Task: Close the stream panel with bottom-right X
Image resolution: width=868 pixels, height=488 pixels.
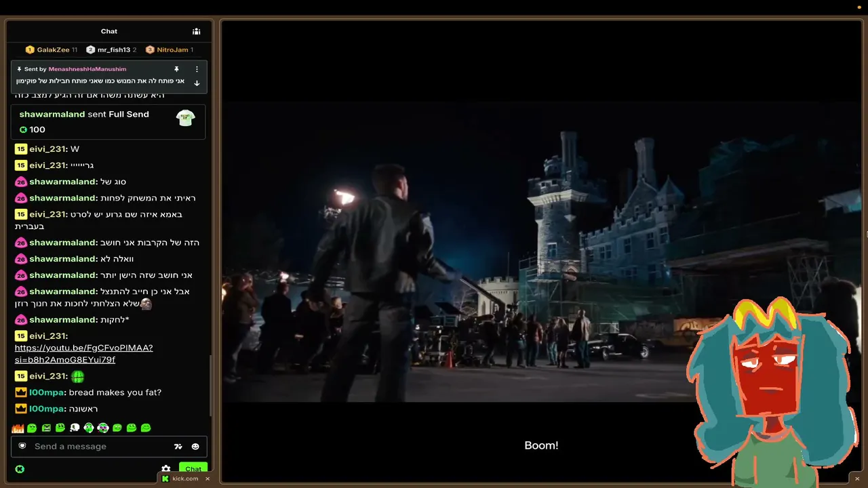Action: tap(857, 479)
